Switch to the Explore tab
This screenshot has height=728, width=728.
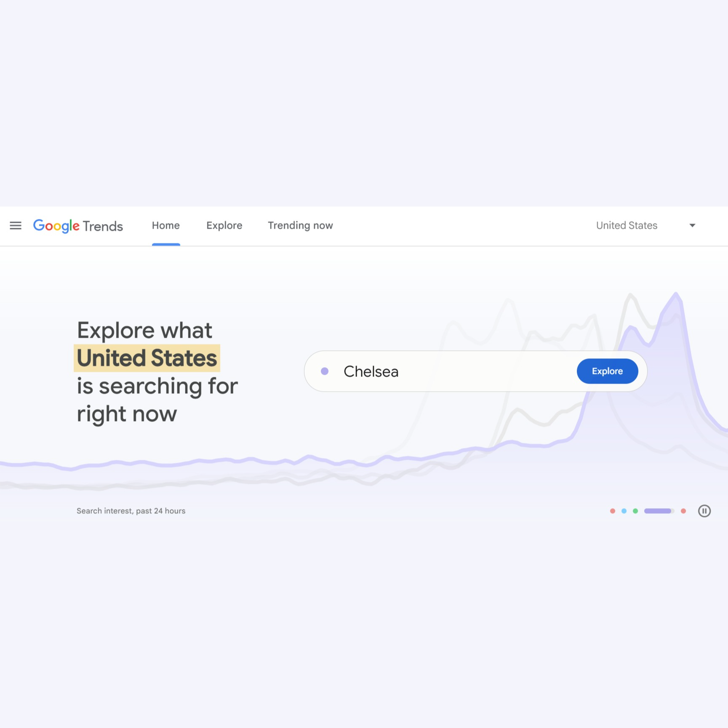pyautogui.click(x=224, y=226)
